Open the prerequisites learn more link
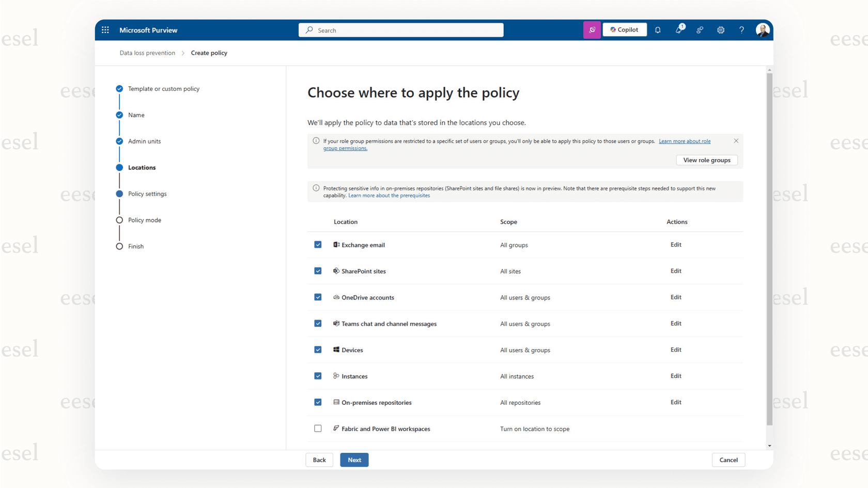868x488 pixels. pos(389,195)
